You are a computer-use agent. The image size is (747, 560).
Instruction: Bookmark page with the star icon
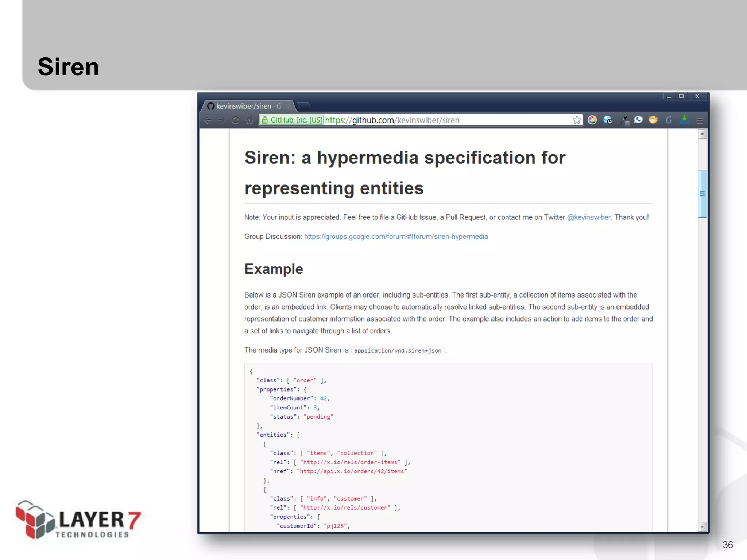coord(577,120)
